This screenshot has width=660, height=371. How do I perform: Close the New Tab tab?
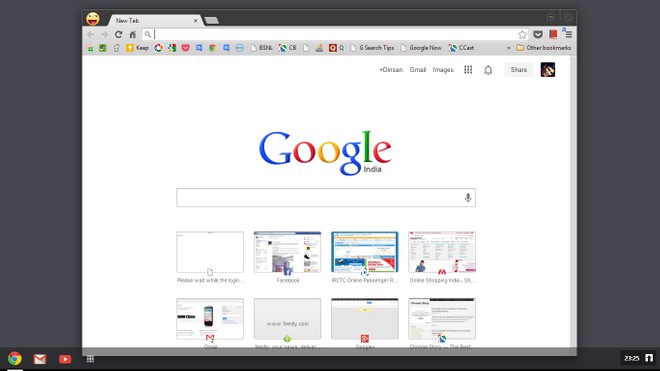(196, 21)
